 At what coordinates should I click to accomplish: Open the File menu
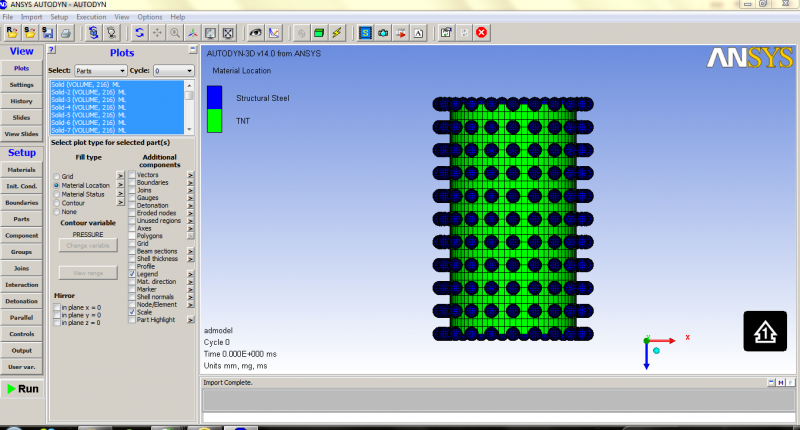click(8, 17)
